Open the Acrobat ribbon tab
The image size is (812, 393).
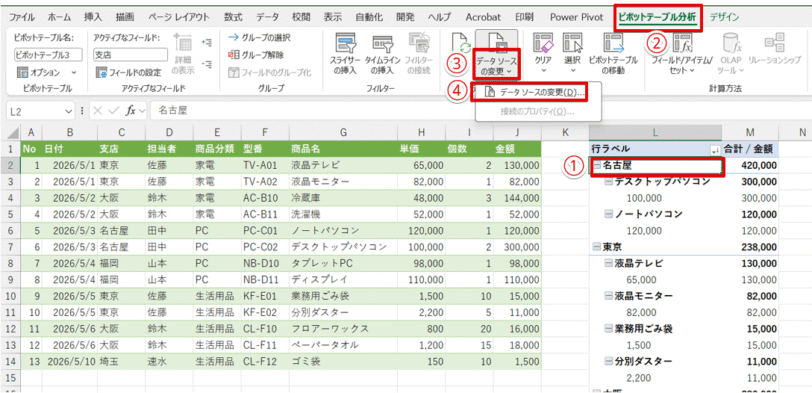tap(483, 17)
